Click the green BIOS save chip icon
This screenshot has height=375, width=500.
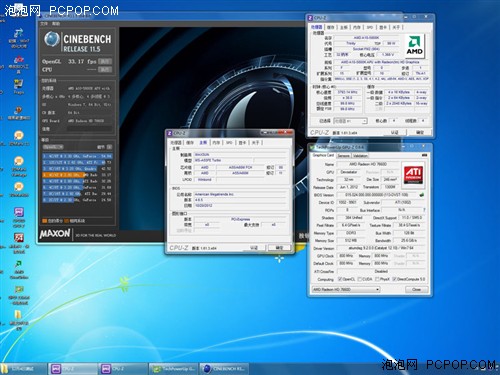click(422, 195)
